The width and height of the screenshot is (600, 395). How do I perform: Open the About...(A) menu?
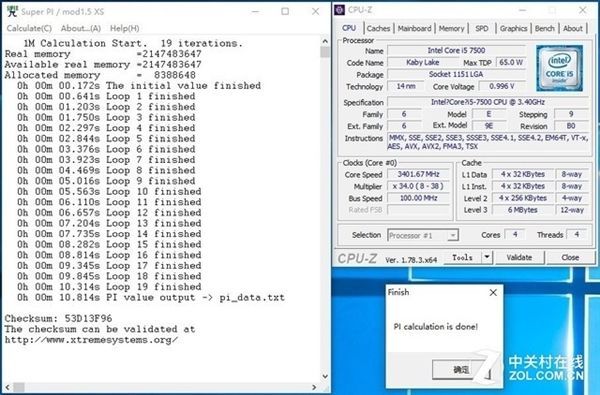81,28
